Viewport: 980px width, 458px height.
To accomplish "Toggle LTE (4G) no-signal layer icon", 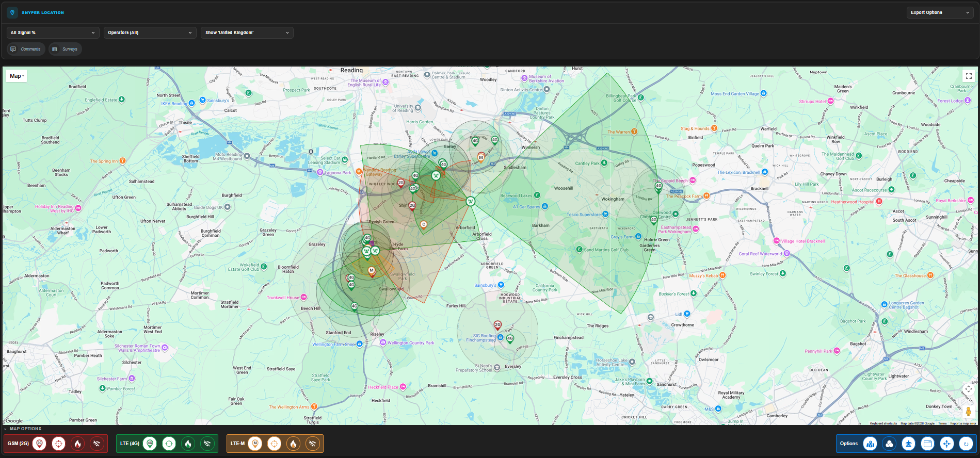I will [x=207, y=444].
